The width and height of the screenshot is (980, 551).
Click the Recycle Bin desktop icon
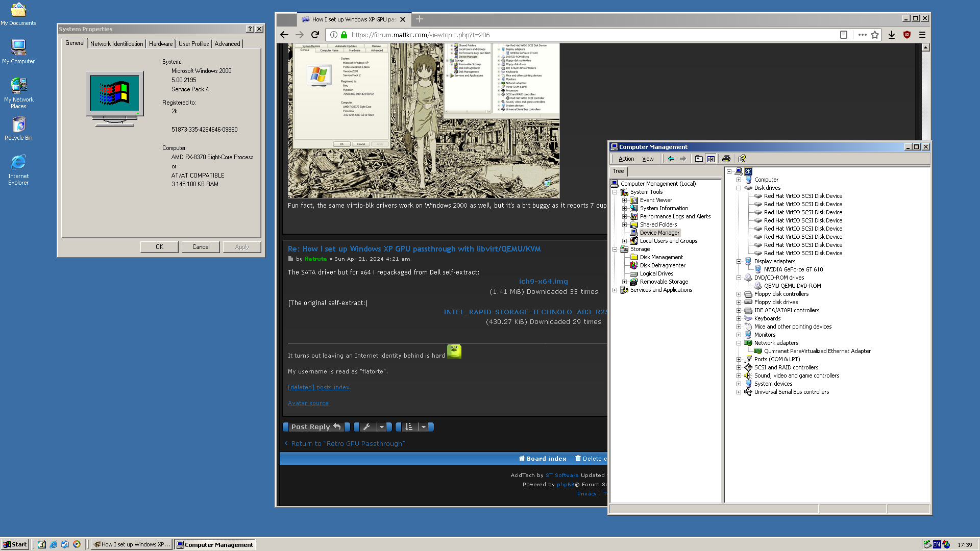tap(18, 129)
